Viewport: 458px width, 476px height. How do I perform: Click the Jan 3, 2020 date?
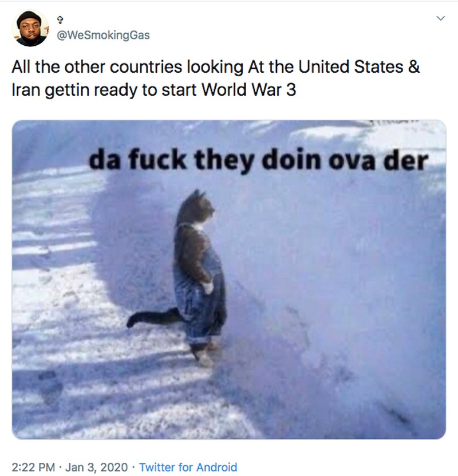(x=96, y=467)
